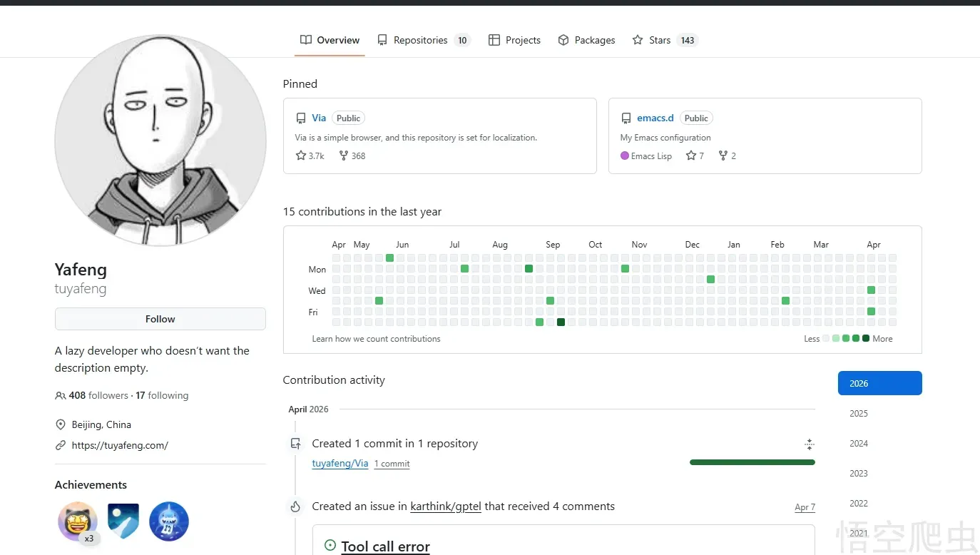The height and width of the screenshot is (555, 980).
Task: Open the karthink/gptel repository link
Action: 446,506
